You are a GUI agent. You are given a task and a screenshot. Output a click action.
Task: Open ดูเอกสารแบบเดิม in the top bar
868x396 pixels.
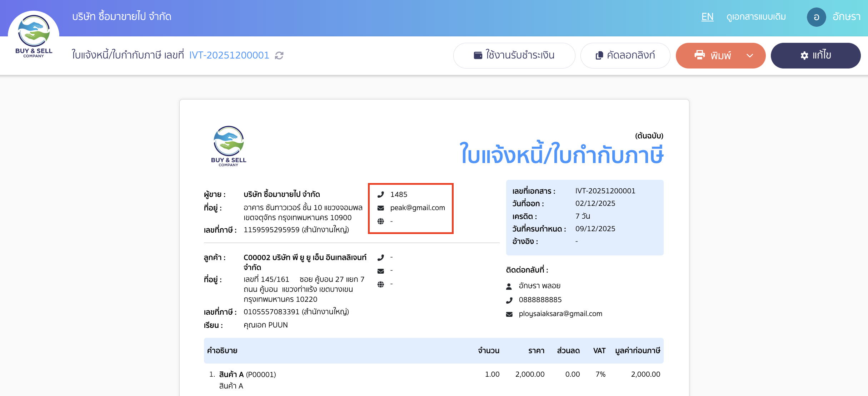(757, 17)
